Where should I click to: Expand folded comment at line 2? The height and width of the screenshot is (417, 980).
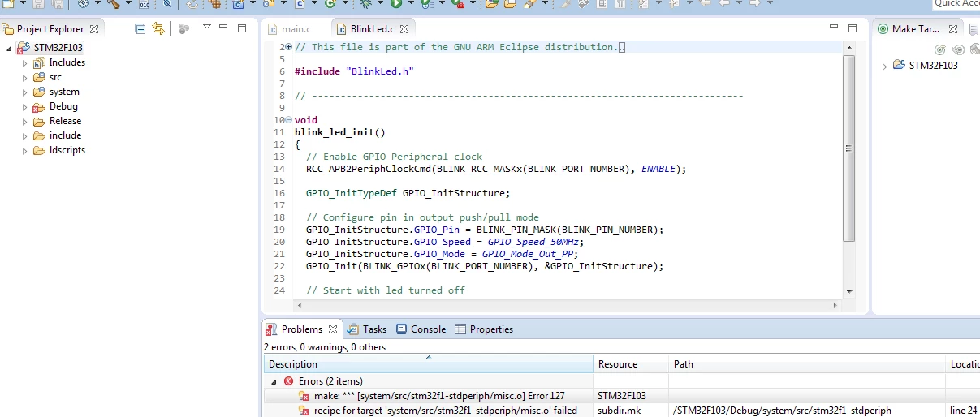coord(288,47)
